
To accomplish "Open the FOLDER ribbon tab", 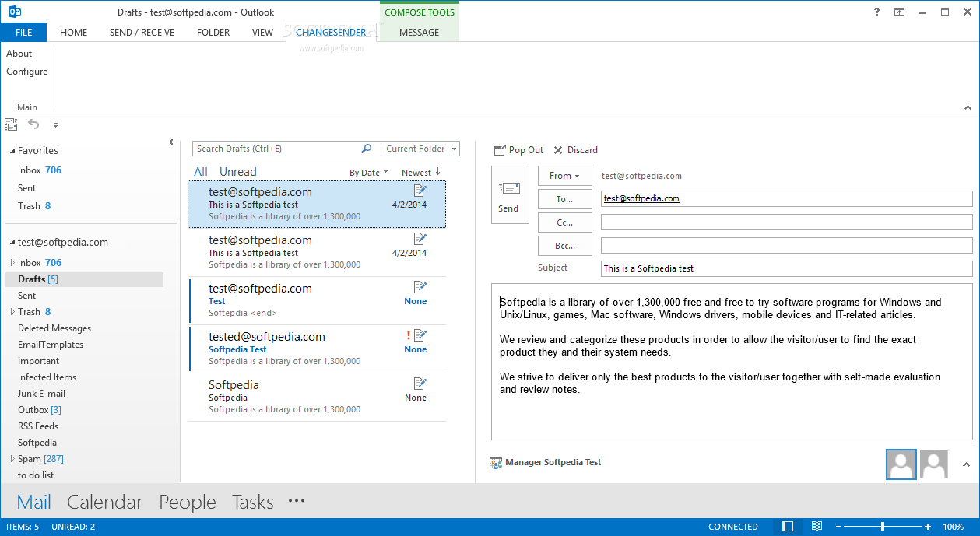I will point(213,33).
